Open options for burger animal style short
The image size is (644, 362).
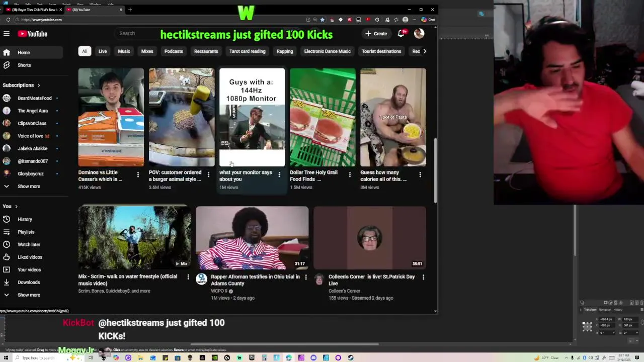(208, 174)
